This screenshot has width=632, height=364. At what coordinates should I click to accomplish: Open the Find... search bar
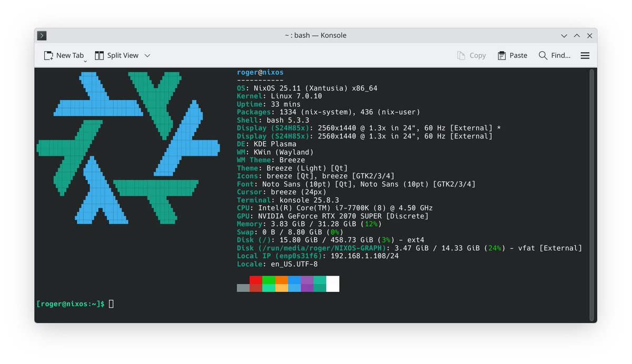[x=555, y=55]
